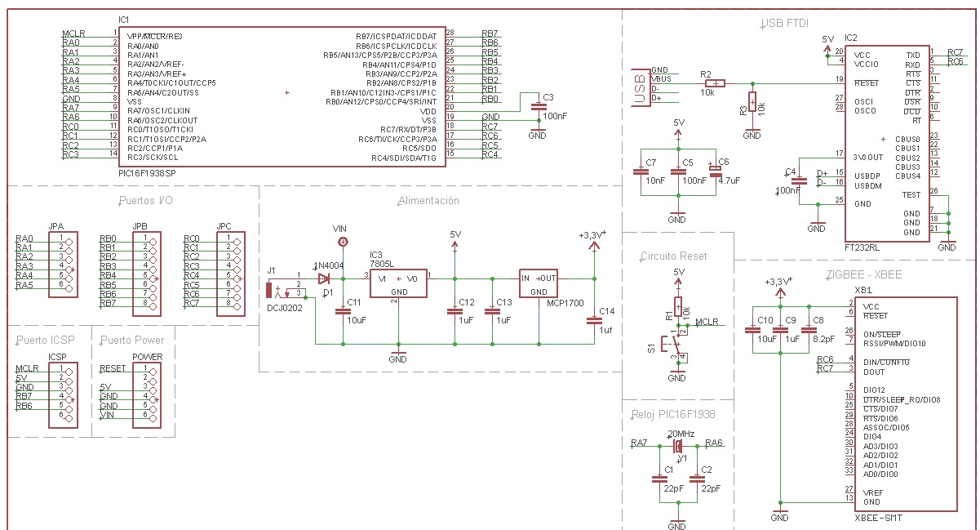Image resolution: width=980 pixels, height=530 pixels.
Task: Click the 'RB7/ICSPDAT/ICDDAT' pin label
Action: (x=396, y=36)
